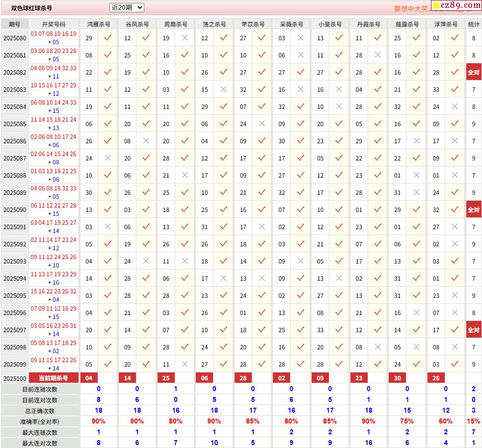
Task: Click the 浮萍杀号 column header
Action: click(446, 24)
